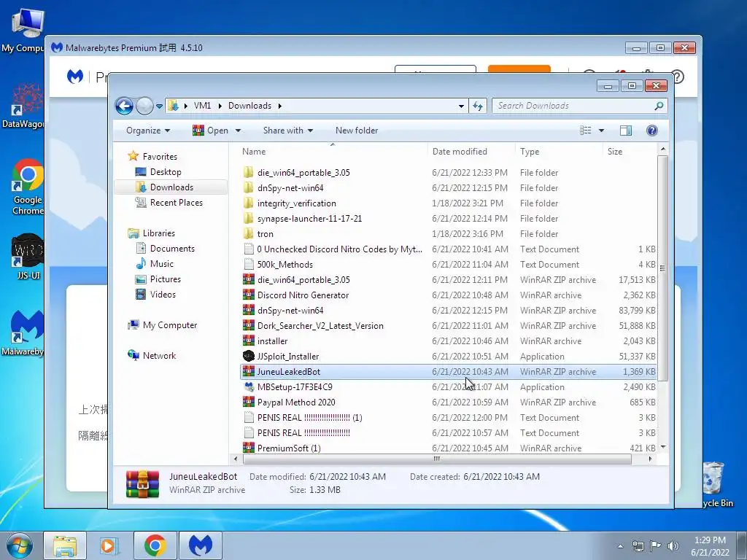The width and height of the screenshot is (747, 560).
Task: Create a New folder
Action: [356, 131]
